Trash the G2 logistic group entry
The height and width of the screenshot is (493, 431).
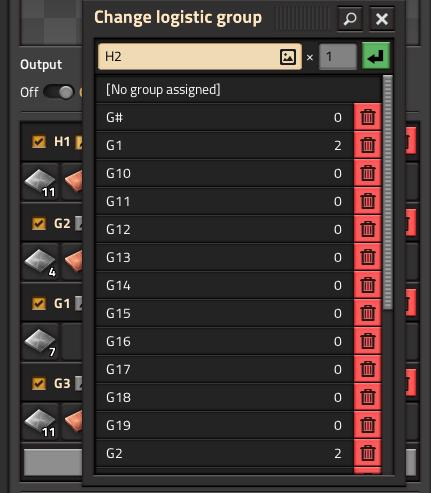[368, 453]
